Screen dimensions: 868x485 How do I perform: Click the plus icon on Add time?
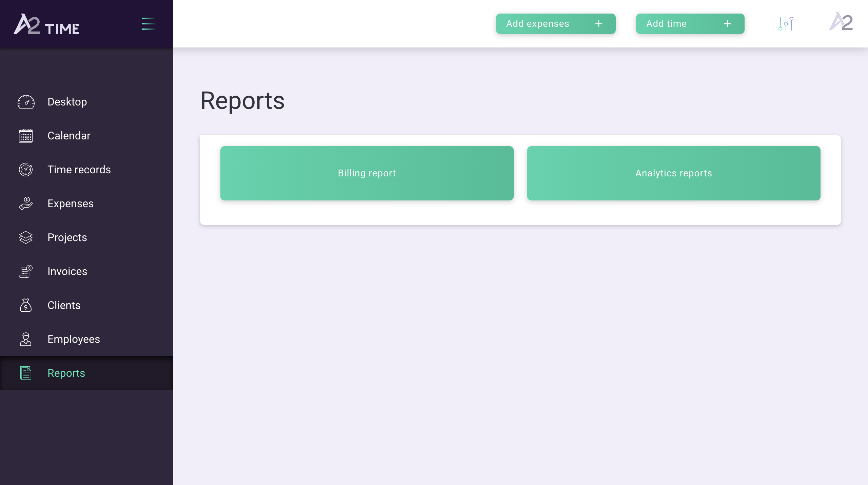[x=728, y=24]
